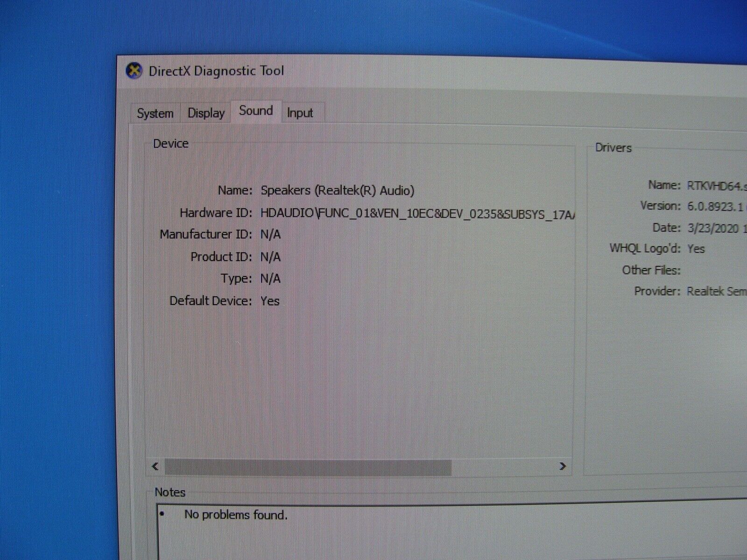
Task: Click the DirectX Diagnostic Tool window title
Action: tap(216, 71)
